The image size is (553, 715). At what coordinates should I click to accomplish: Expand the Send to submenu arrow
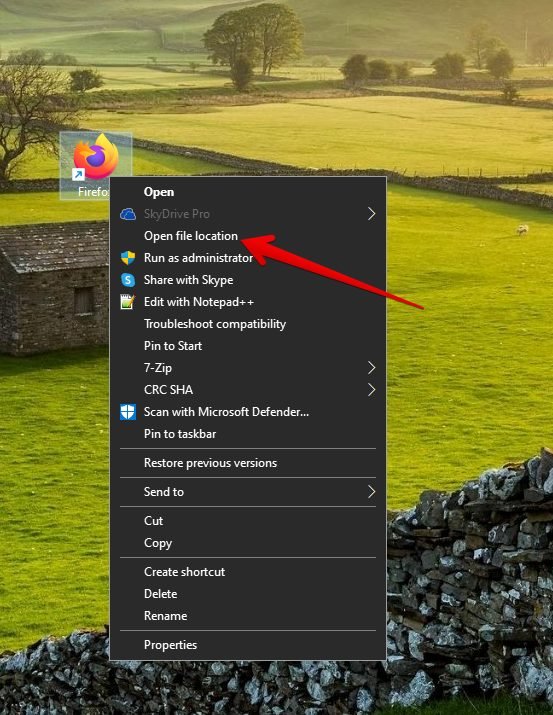coord(372,492)
